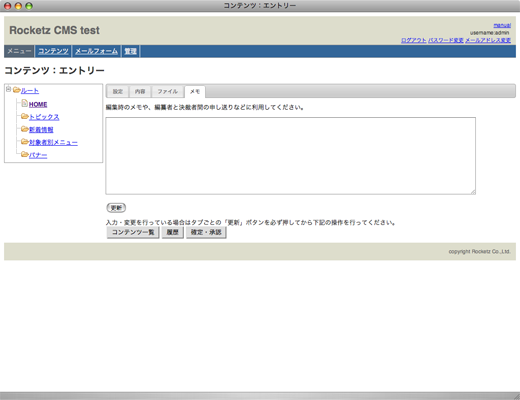Click the 更新 button
520x400 pixels.
coord(116,208)
